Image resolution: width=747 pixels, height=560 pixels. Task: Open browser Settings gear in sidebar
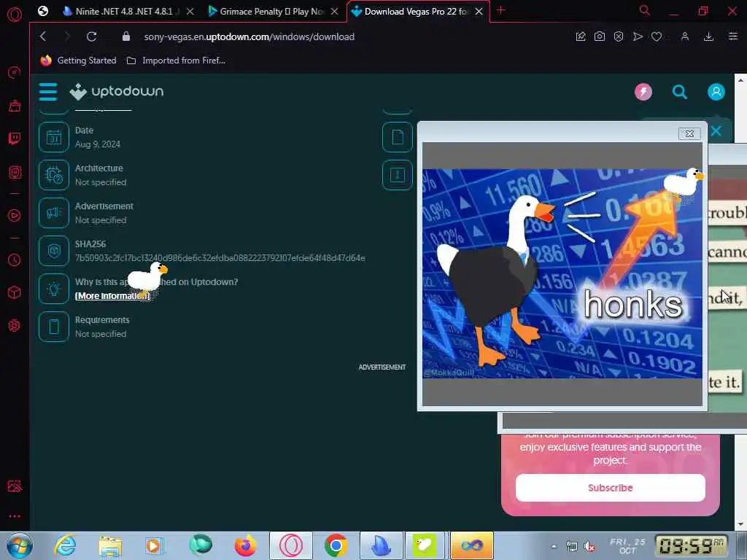[x=15, y=326]
